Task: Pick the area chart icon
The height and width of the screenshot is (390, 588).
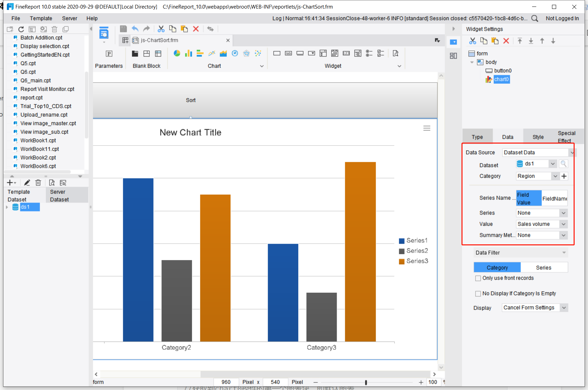Action: (224, 53)
